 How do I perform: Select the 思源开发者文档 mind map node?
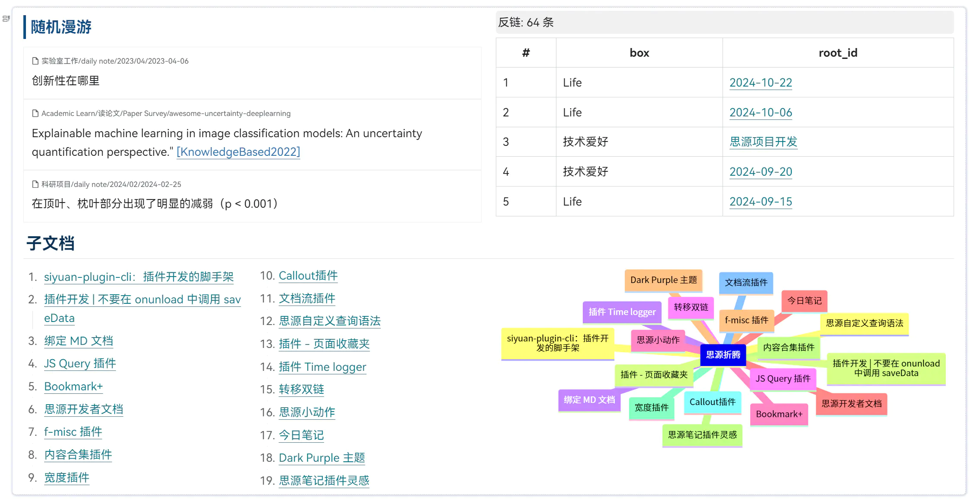point(851,404)
